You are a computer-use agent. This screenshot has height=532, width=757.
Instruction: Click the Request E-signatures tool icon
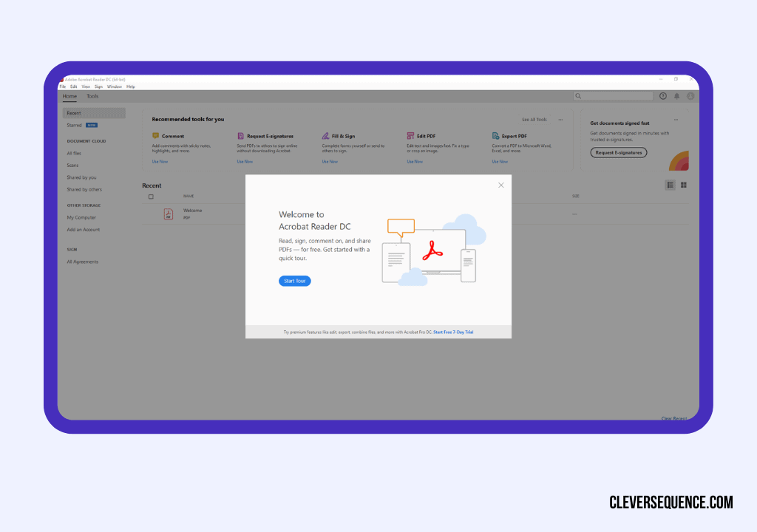[240, 136]
